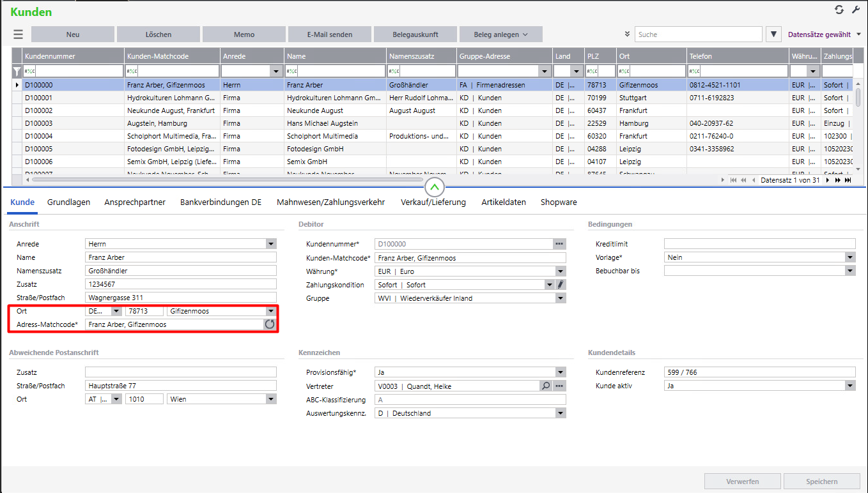Image resolution: width=868 pixels, height=493 pixels.
Task: Click the A%C filter icon under Kundennummer
Action: (29, 72)
